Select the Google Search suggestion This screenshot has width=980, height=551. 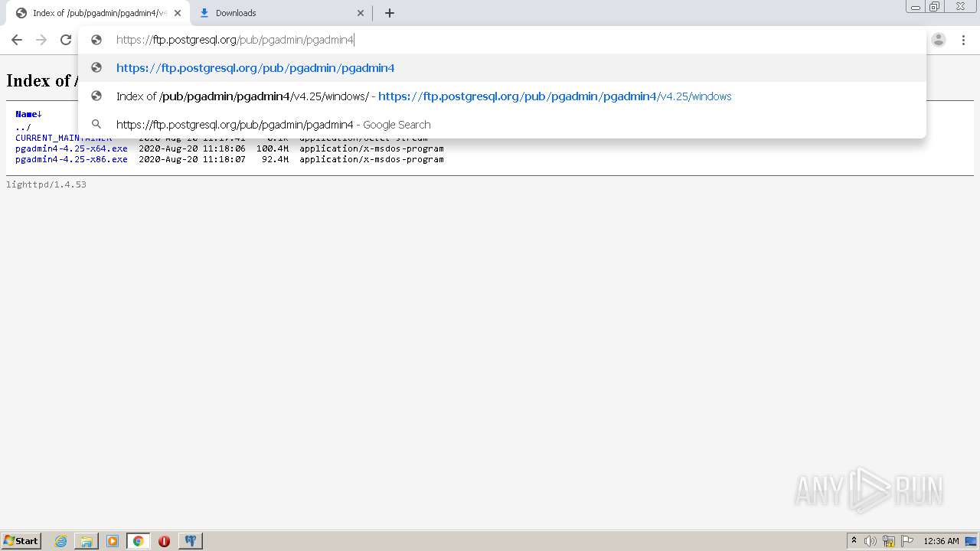coord(502,125)
